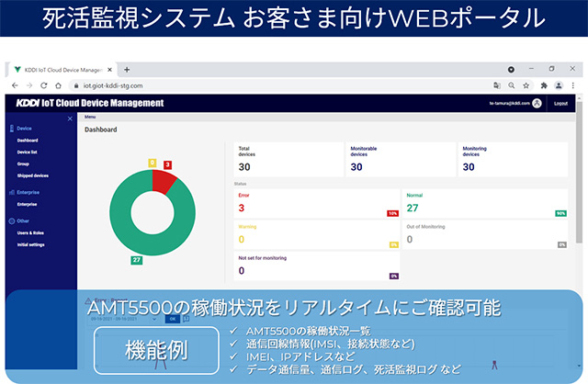Click the te-tamura@kddi.com account text
The width and height of the screenshot is (588, 384).
[x=510, y=103]
